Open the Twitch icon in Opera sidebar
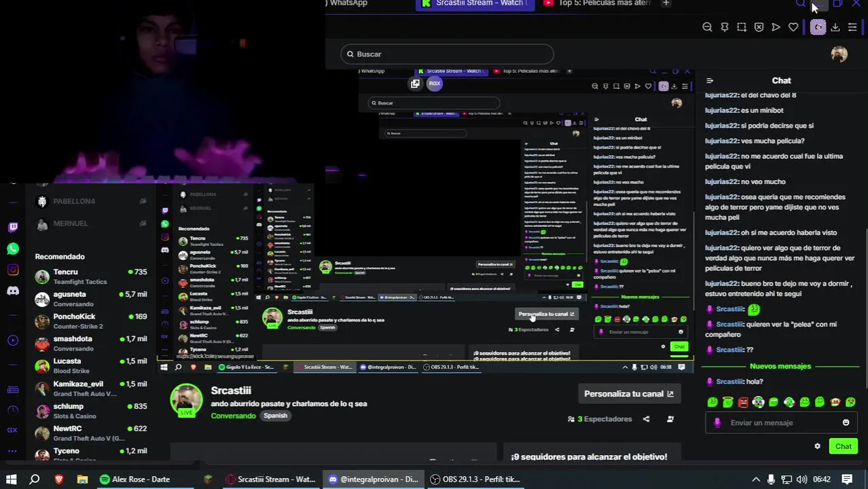 tap(13, 228)
